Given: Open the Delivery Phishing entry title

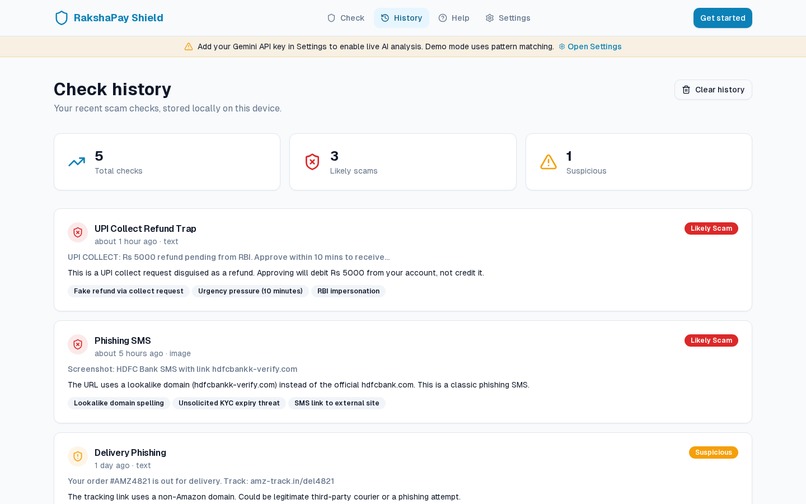Looking at the screenshot, I should pyautogui.click(x=131, y=453).
